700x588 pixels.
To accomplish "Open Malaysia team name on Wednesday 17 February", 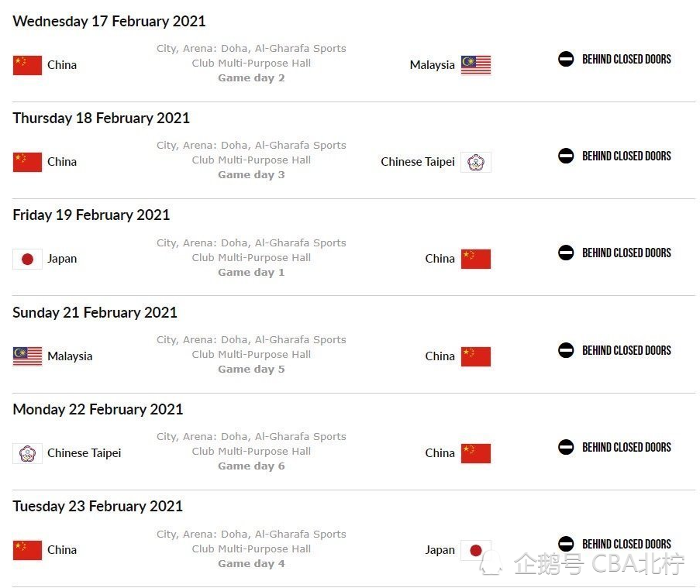I will [432, 65].
